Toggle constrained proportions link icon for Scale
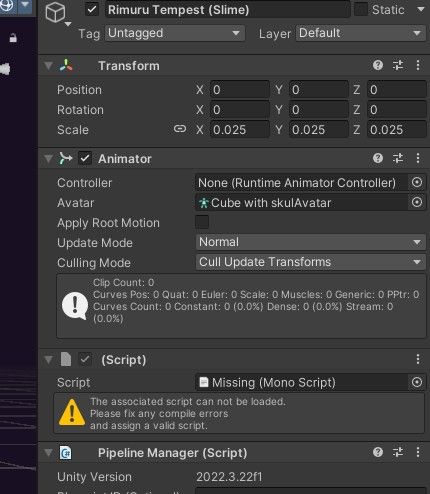The image size is (430, 494). click(180, 129)
